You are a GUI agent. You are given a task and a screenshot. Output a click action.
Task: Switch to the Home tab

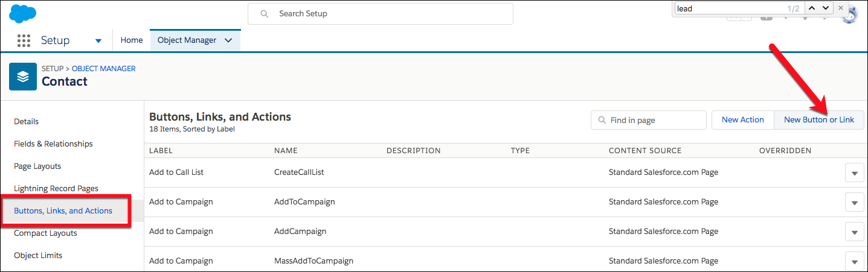pyautogui.click(x=132, y=40)
